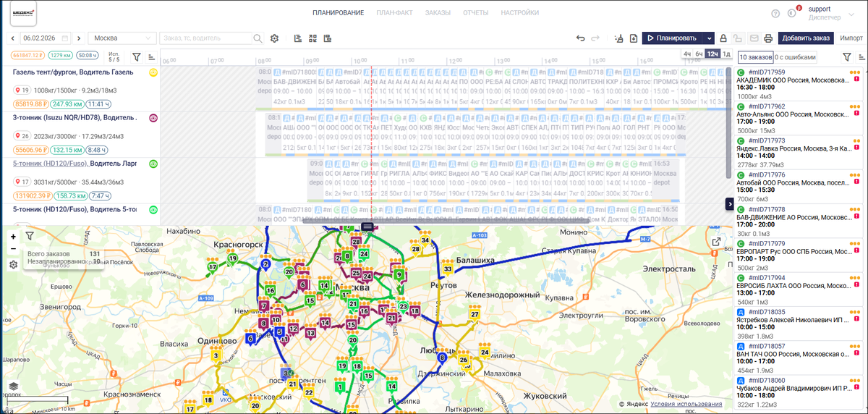
Task: Click the order search input field
Action: (x=206, y=38)
